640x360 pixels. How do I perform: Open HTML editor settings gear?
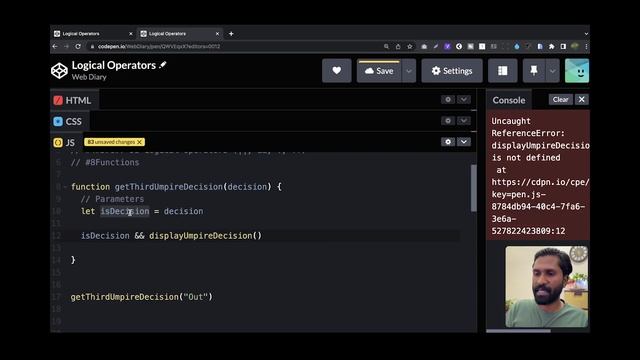coord(448,100)
